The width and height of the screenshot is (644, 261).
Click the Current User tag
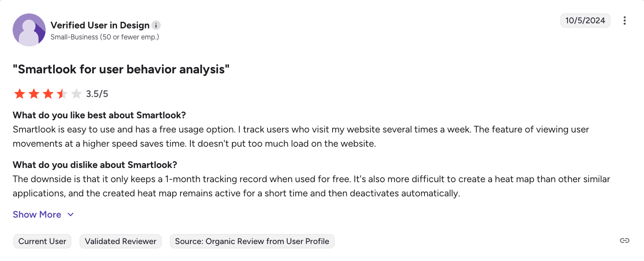(42, 241)
